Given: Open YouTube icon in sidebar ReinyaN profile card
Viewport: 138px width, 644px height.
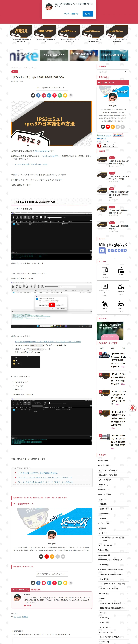Looking at the screenshot, I should (108, 127).
